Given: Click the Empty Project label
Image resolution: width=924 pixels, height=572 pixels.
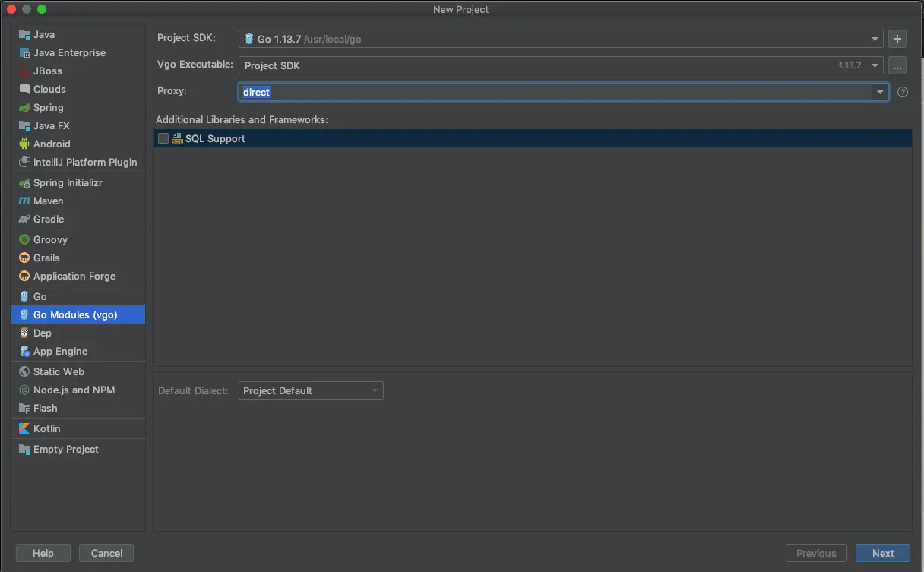Looking at the screenshot, I should coord(66,449).
